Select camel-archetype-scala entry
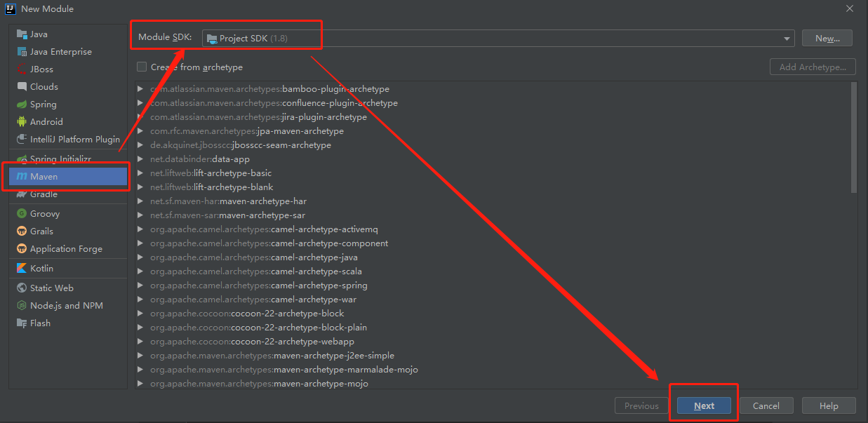This screenshot has height=423, width=868. [256, 271]
